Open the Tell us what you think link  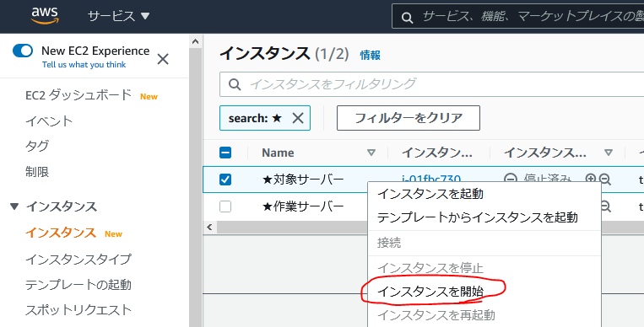pyautogui.click(x=84, y=65)
